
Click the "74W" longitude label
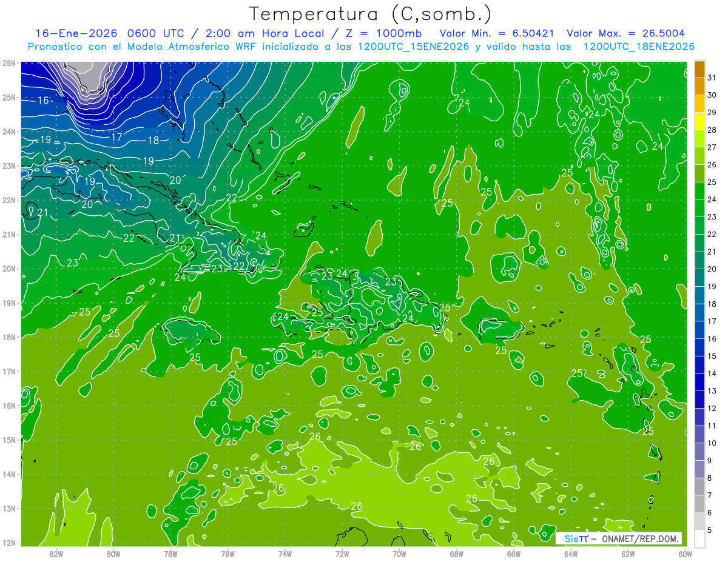click(x=285, y=554)
